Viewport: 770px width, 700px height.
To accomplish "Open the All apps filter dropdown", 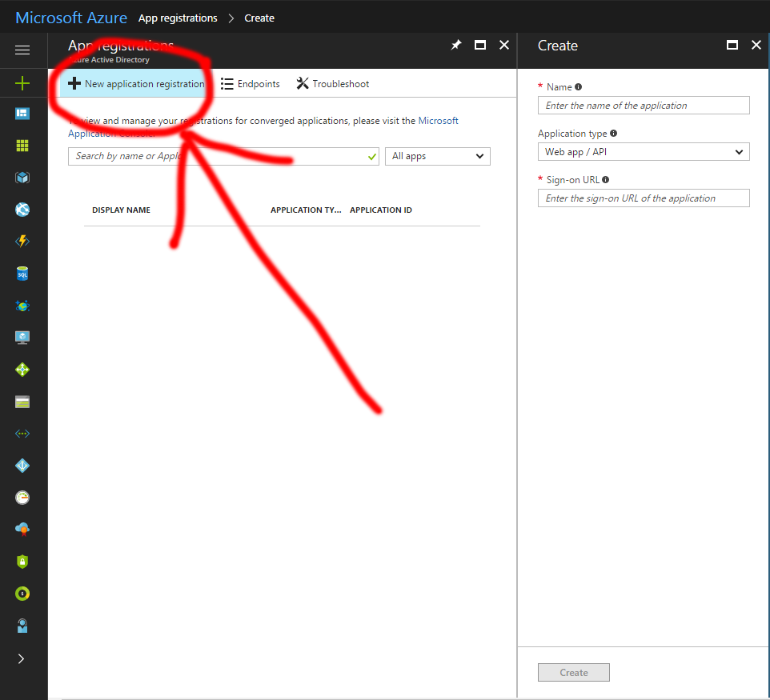I will (x=438, y=156).
